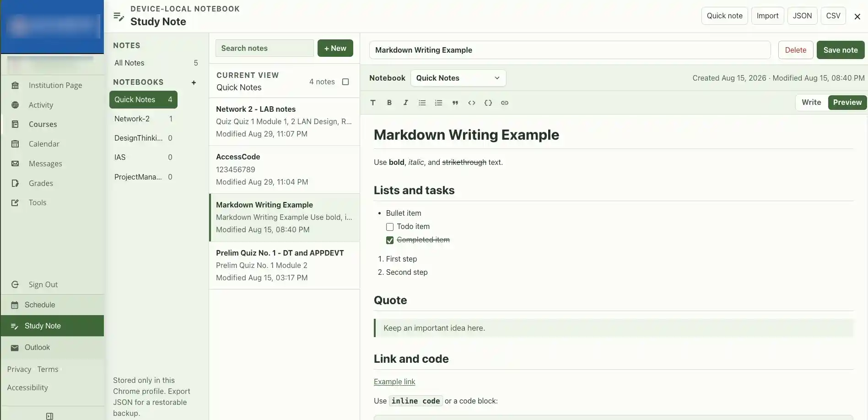
Task: Toggle bold formatting in the toolbar
Action: click(x=389, y=103)
